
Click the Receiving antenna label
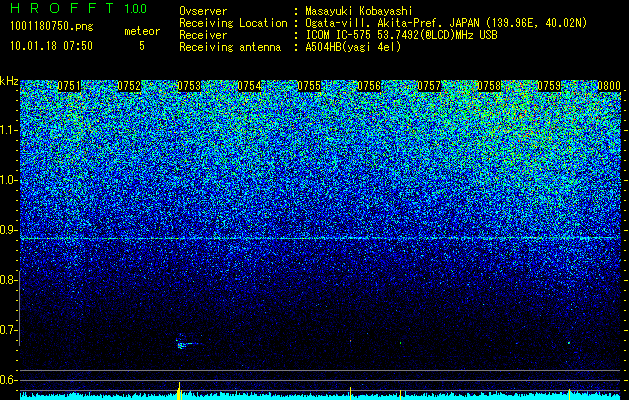pos(230,47)
